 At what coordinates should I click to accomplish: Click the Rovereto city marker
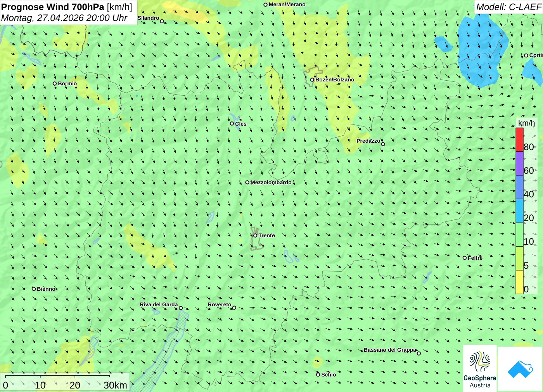(234, 308)
